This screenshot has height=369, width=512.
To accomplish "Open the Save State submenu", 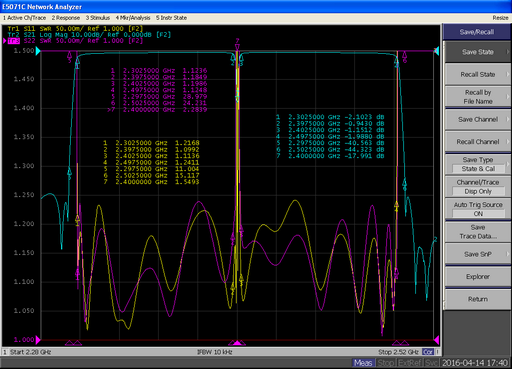I will click(478, 52).
